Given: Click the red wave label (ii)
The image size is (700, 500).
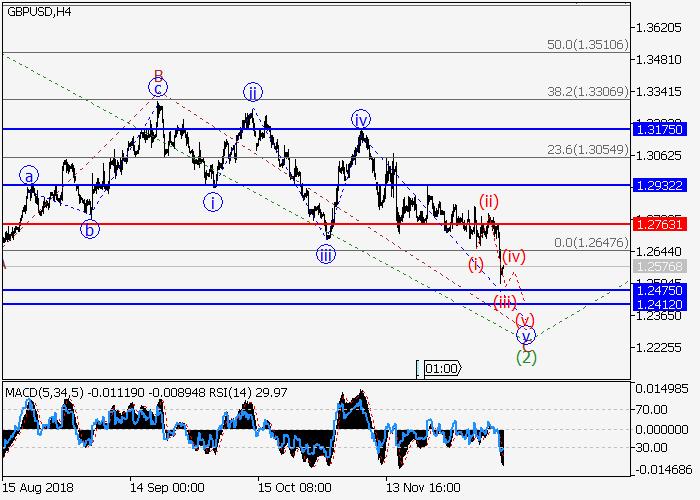Looking at the screenshot, I should (x=489, y=201).
